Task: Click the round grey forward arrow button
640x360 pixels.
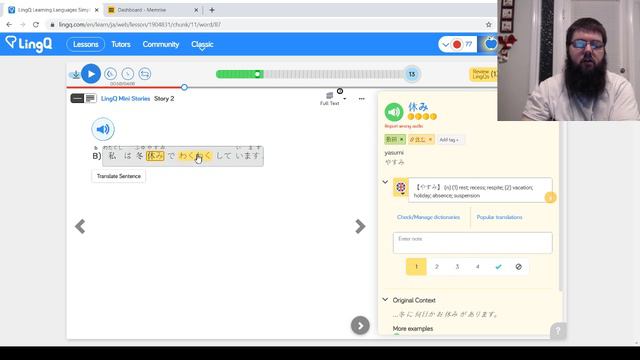Action: tap(360, 326)
